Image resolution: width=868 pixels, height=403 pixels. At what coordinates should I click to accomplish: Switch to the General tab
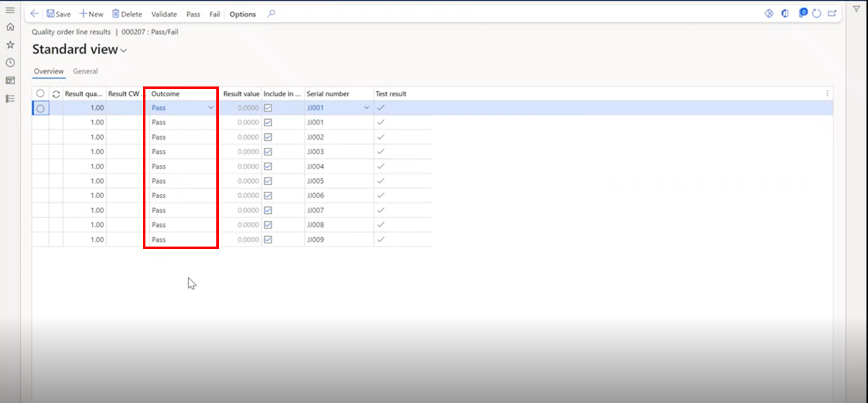85,71
